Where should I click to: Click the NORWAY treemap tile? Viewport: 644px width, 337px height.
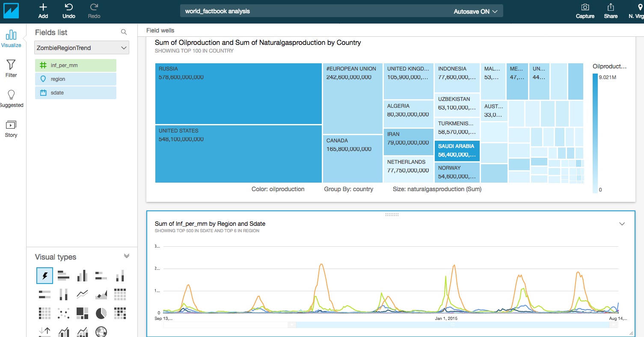(457, 173)
